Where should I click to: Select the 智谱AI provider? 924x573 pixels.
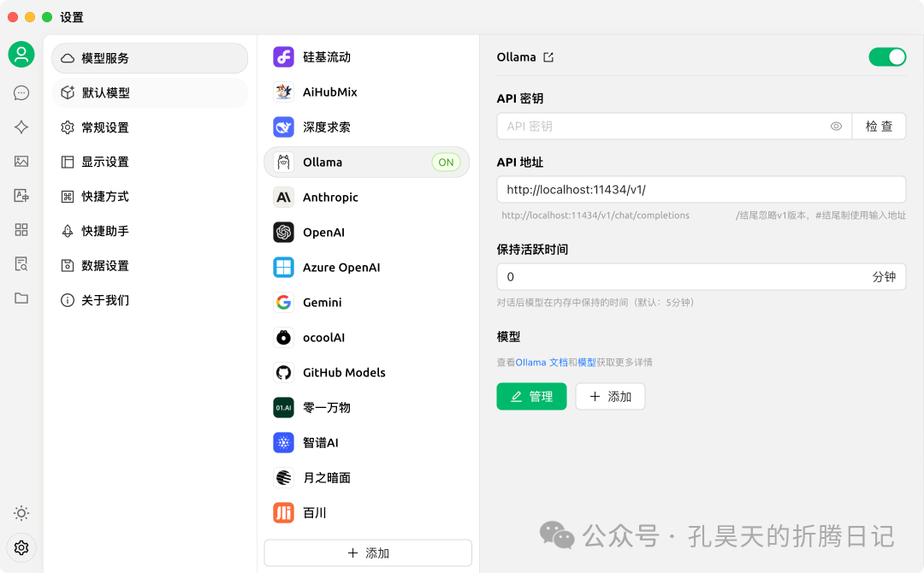tap(366, 442)
